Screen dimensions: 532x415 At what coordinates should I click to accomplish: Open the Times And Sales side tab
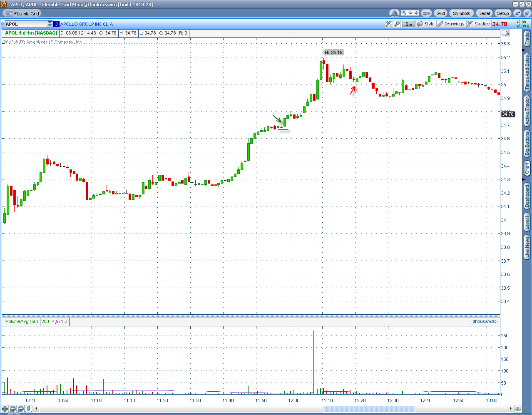click(527, 72)
